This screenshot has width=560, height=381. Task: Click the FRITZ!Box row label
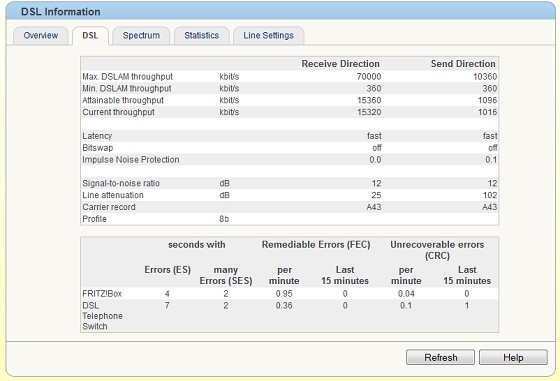tap(102, 294)
